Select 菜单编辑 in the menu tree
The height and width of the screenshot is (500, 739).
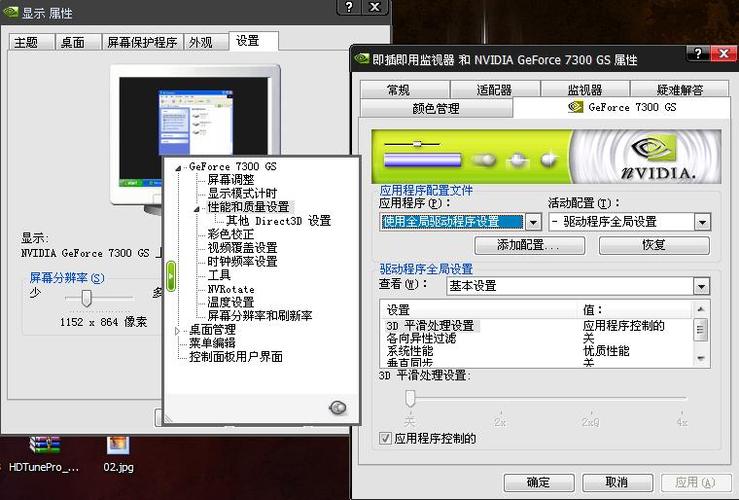pyautogui.click(x=213, y=343)
